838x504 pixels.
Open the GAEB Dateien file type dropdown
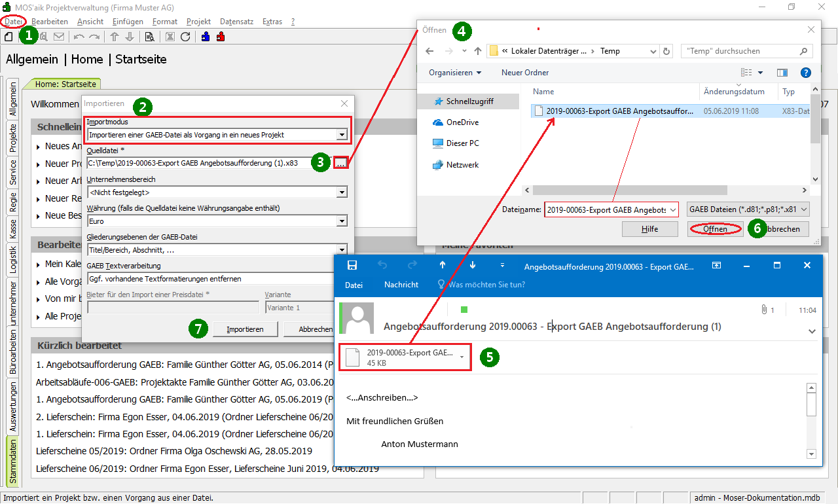click(748, 209)
